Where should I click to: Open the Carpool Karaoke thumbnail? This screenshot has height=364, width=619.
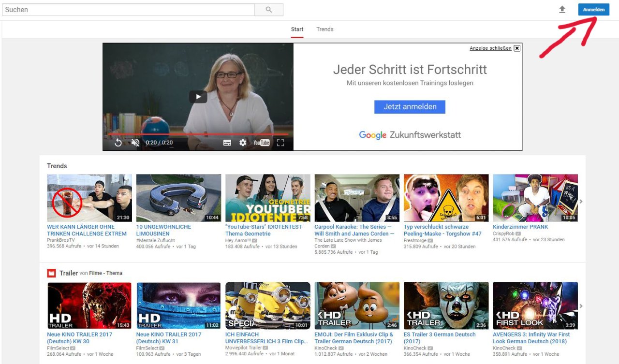point(357,198)
